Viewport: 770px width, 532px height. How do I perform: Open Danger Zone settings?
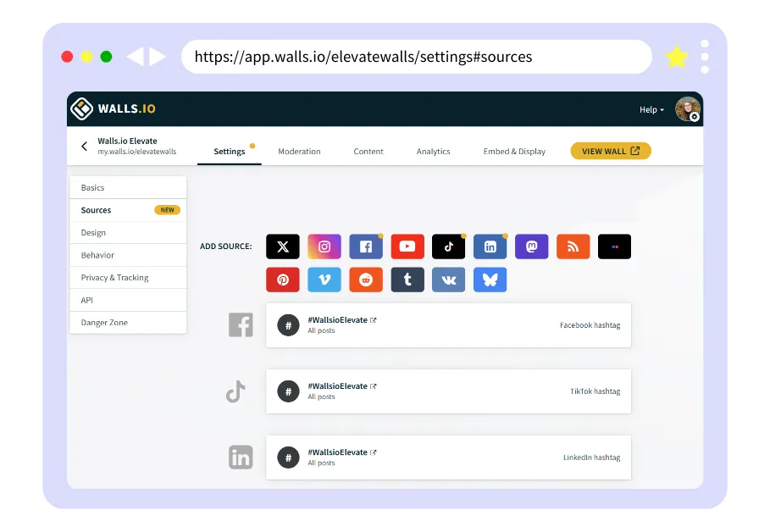(128, 323)
